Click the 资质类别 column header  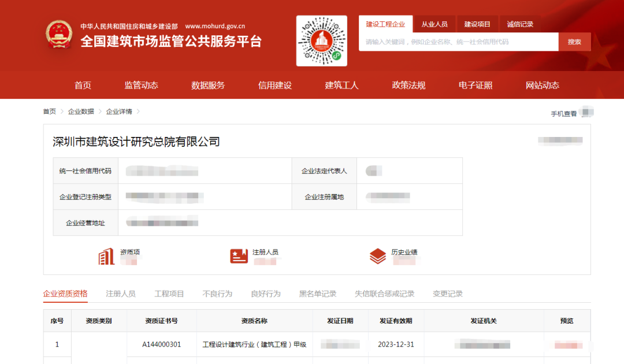click(x=99, y=321)
